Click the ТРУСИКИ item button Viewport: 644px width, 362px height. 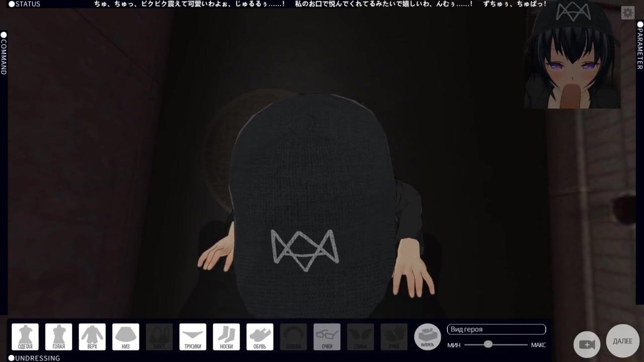point(193,337)
